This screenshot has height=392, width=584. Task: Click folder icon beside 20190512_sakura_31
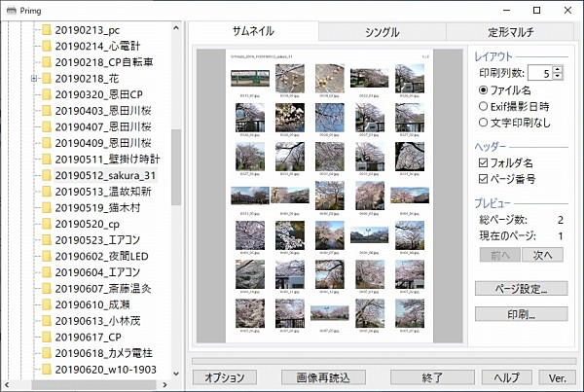pos(47,175)
